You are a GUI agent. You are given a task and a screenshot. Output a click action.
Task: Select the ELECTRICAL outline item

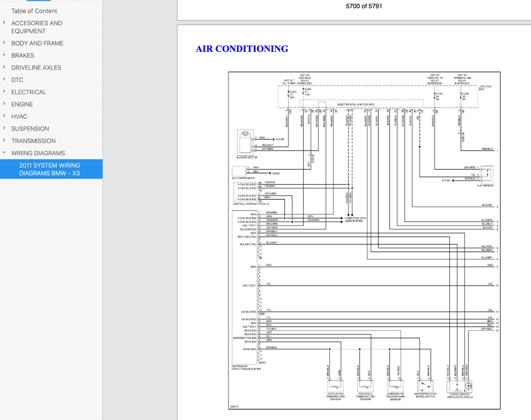(29, 92)
